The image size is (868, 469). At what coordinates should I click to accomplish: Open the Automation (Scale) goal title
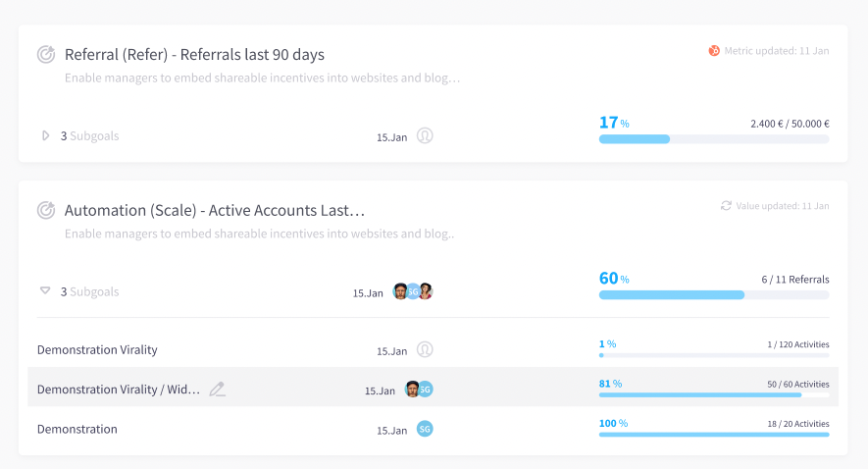[x=215, y=210]
